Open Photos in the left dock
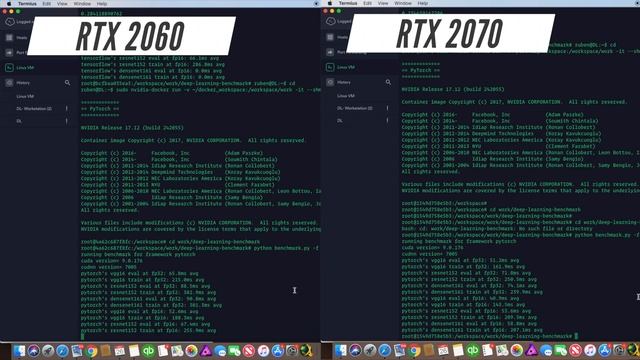The width and height of the screenshot is (640, 360). pyautogui.click(x=191, y=351)
